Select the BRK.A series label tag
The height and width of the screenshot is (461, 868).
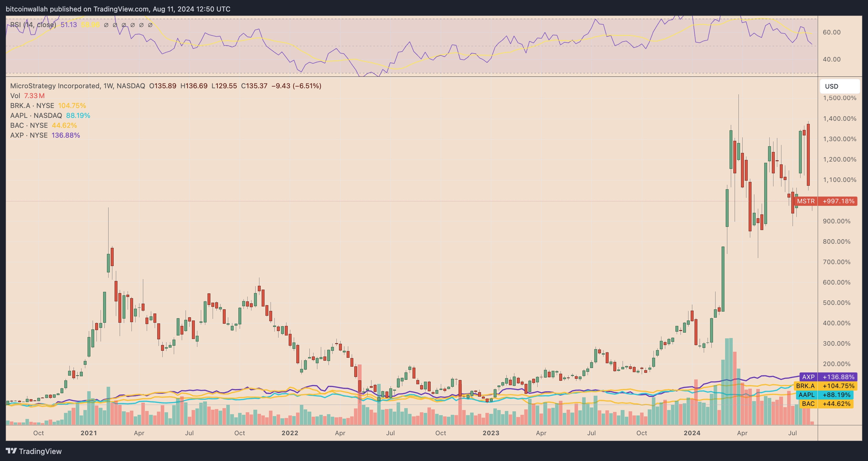point(805,386)
